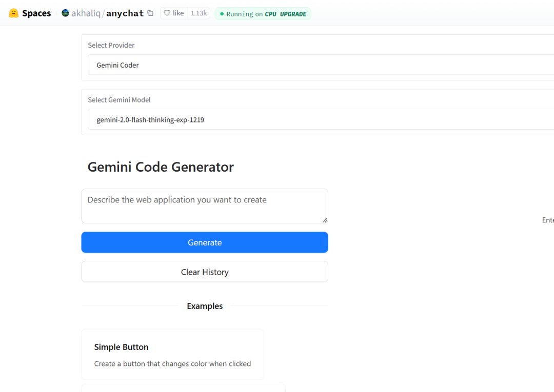554x392 pixels.
Task: Click the Generate button
Action: click(205, 242)
